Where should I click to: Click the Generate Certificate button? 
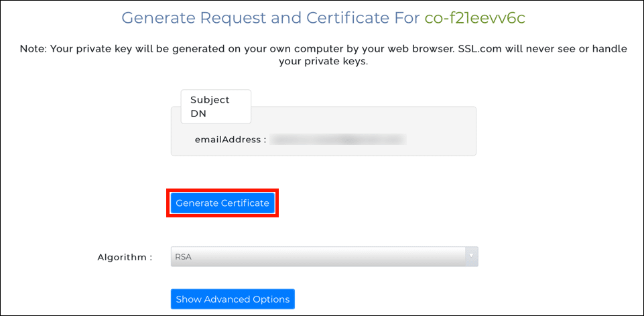[x=222, y=203]
